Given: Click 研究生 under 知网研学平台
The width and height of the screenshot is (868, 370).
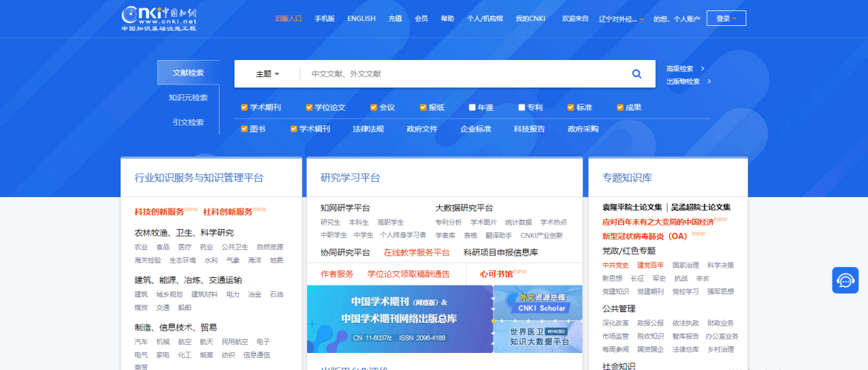Looking at the screenshot, I should pos(330,222).
